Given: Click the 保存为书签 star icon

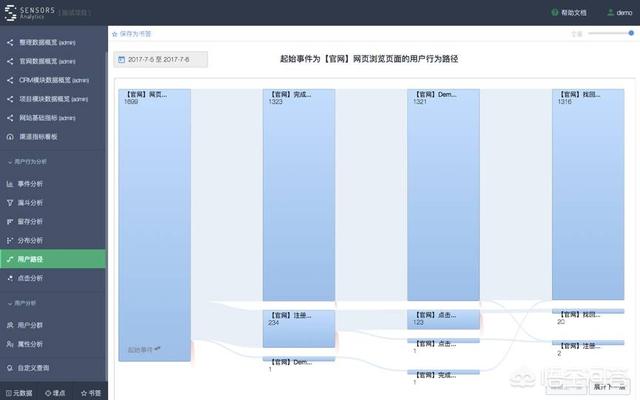Looking at the screenshot, I should click(x=115, y=34).
